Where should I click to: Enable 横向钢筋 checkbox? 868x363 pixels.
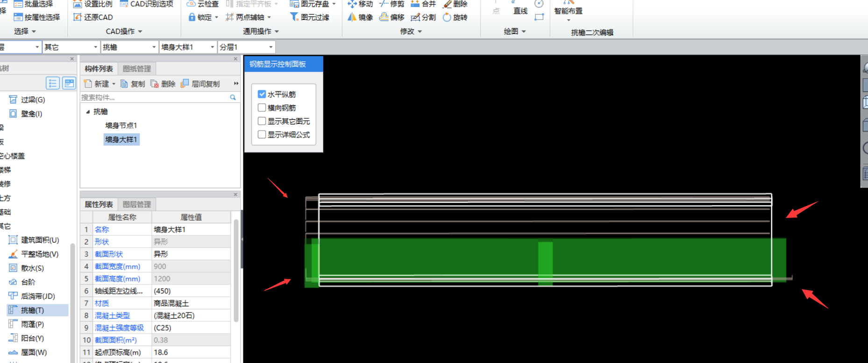(262, 108)
